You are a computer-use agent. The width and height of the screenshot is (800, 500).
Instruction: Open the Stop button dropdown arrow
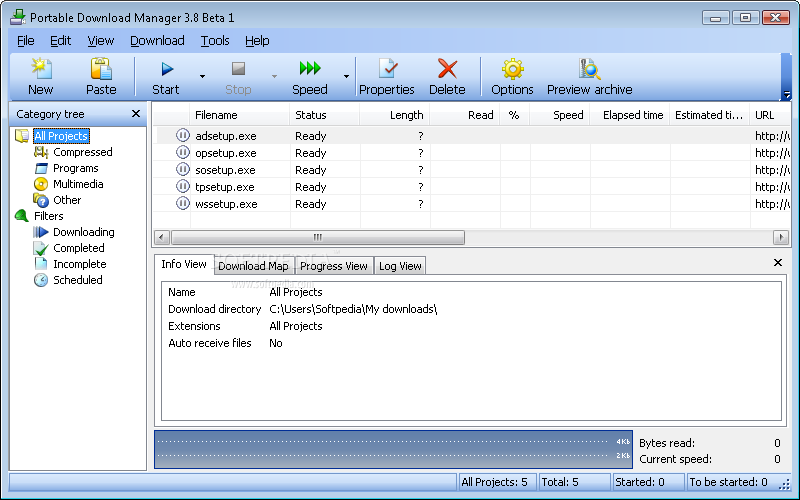tap(274, 77)
